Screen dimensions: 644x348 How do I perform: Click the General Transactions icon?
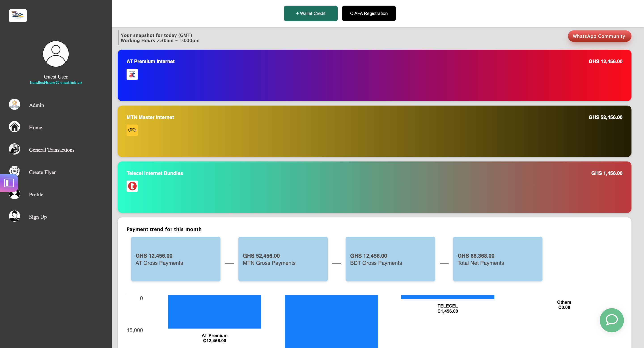coord(15,149)
